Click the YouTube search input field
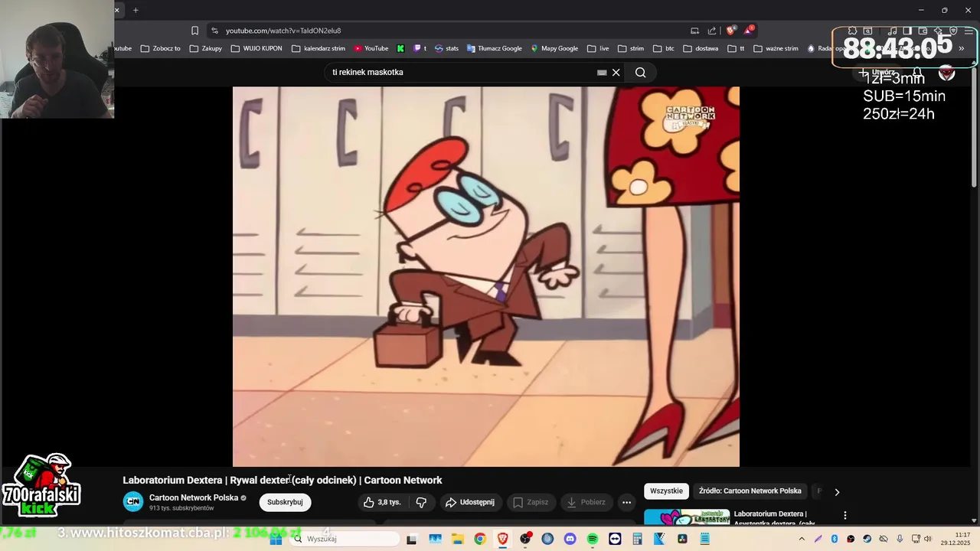Image resolution: width=980 pixels, height=551 pixels. click(459, 72)
